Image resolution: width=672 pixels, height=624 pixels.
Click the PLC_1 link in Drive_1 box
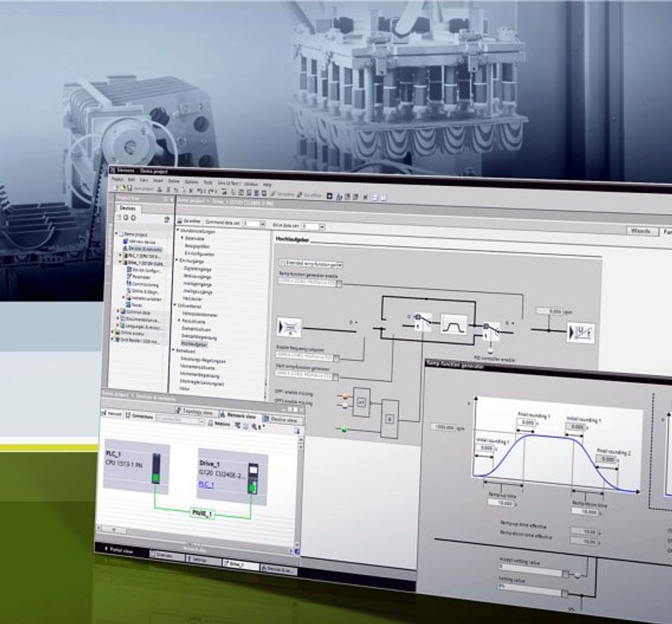pyautogui.click(x=206, y=484)
